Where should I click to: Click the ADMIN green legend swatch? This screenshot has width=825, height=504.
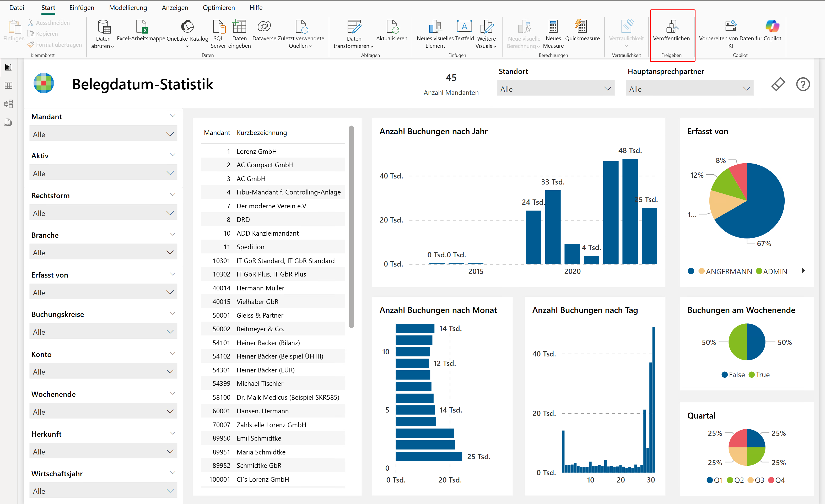point(759,271)
